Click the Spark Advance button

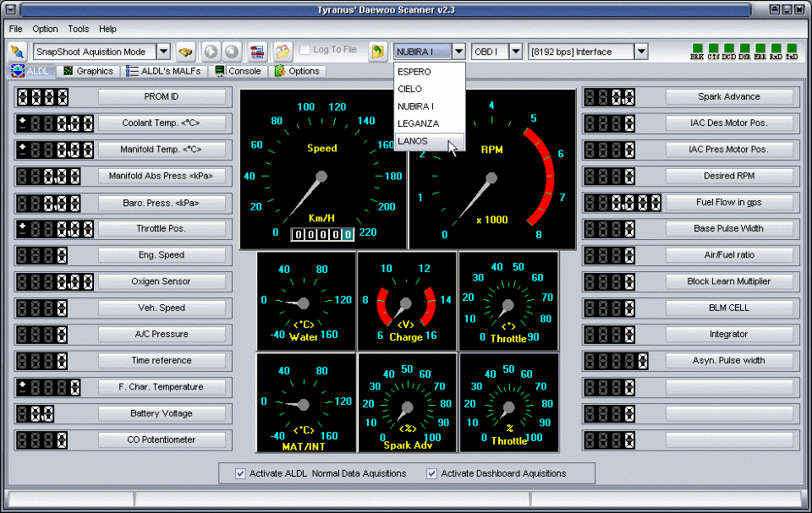click(x=728, y=96)
